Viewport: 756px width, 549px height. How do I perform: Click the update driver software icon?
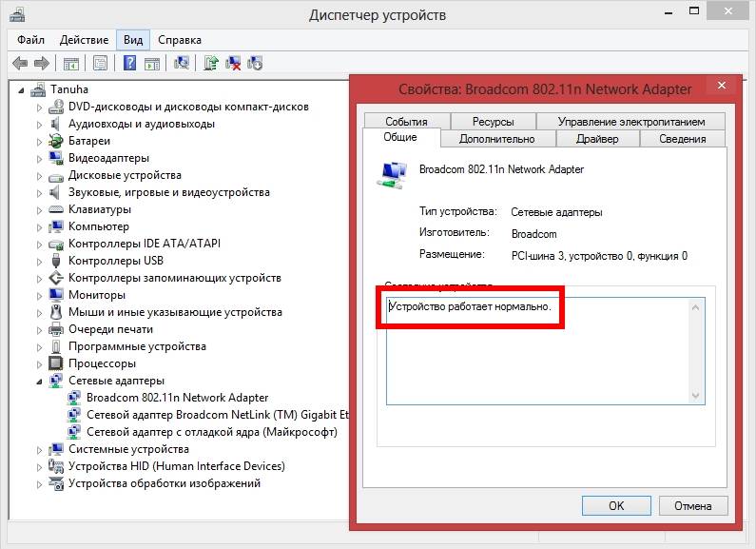(x=211, y=63)
